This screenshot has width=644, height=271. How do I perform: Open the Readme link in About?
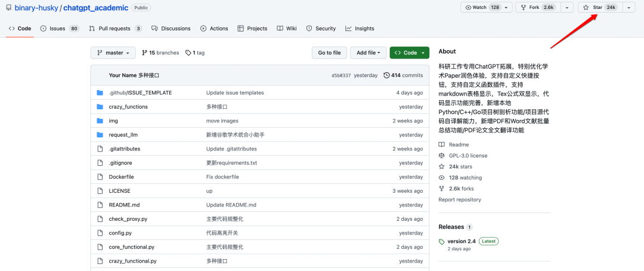(459, 144)
